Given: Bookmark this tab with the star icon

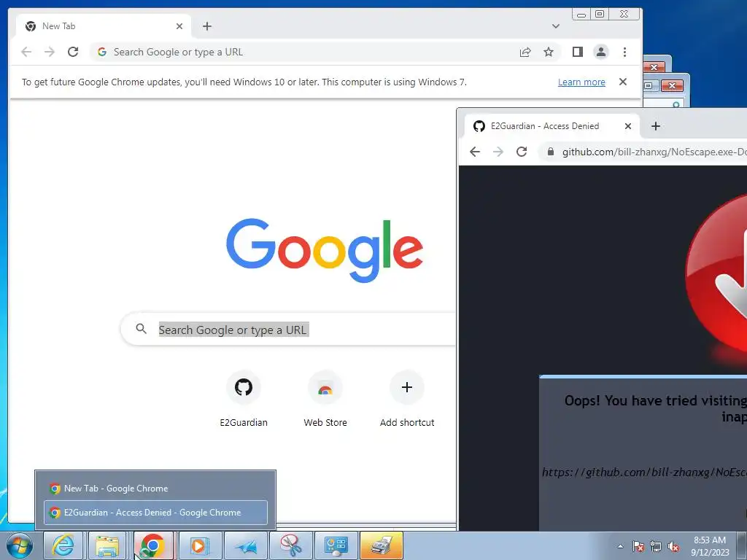Looking at the screenshot, I should pyautogui.click(x=549, y=52).
